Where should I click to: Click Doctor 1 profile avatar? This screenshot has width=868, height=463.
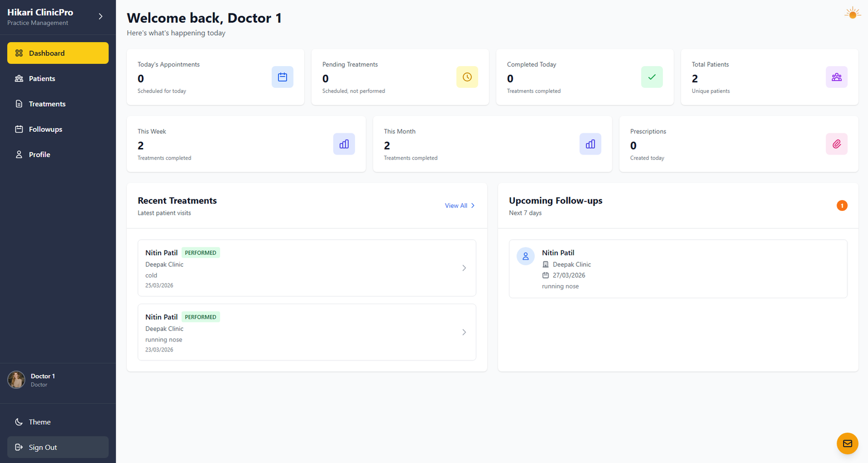[x=16, y=380]
